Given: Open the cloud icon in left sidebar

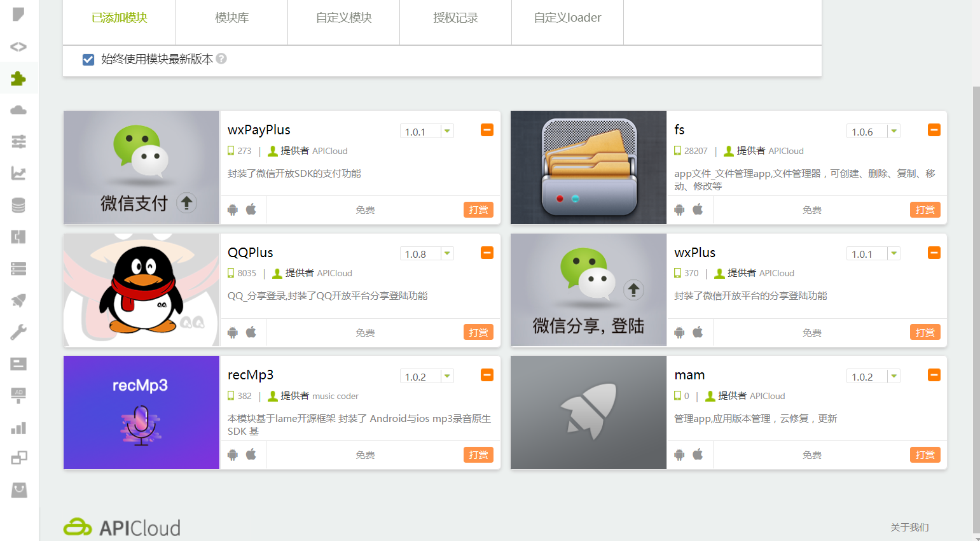Looking at the screenshot, I should coord(18,110).
